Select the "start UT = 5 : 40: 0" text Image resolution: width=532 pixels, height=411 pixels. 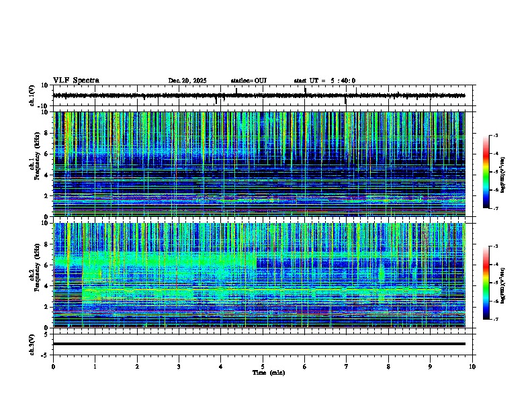point(324,81)
